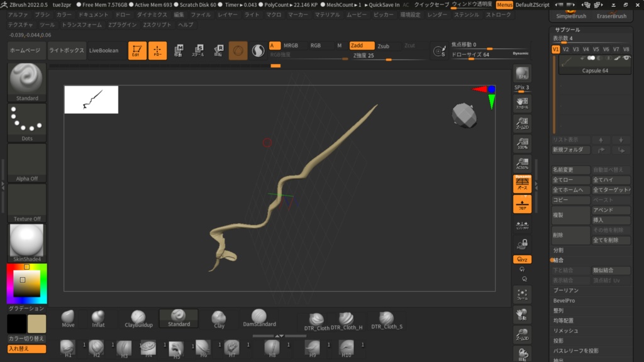Click the camera lock icon
Image resolution: width=644 pixels, height=362 pixels.
click(x=522, y=244)
